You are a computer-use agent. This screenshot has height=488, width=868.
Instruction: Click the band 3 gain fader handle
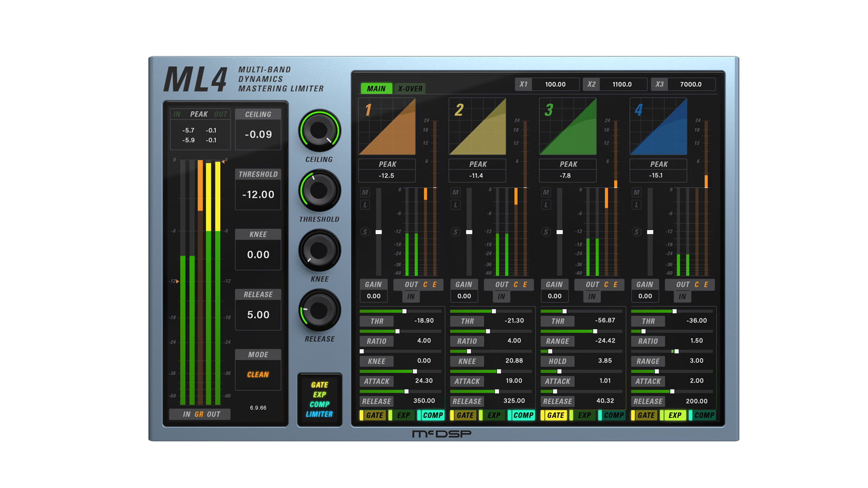click(559, 232)
